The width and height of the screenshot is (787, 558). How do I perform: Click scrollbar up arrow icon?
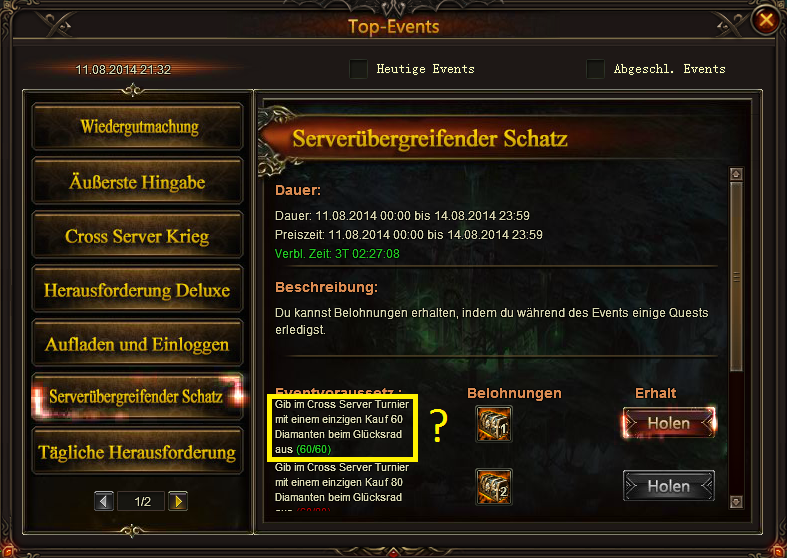coord(736,174)
